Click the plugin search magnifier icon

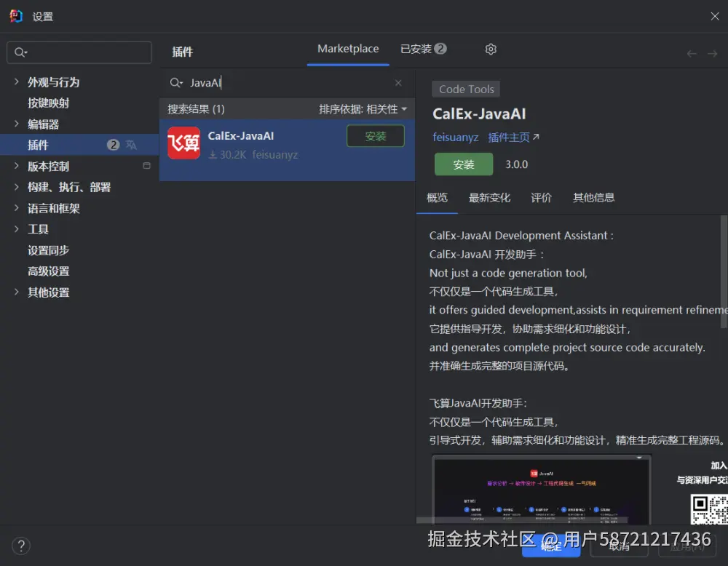[x=176, y=83]
